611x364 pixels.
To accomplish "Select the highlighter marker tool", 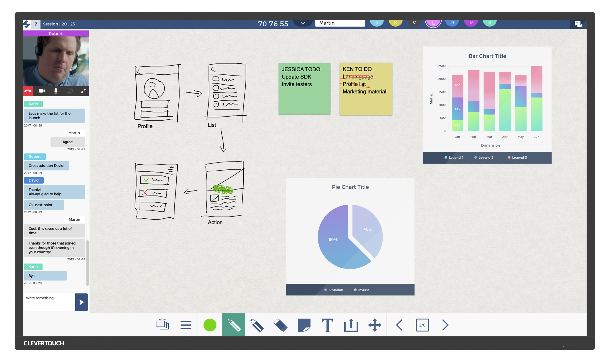I will 257,325.
